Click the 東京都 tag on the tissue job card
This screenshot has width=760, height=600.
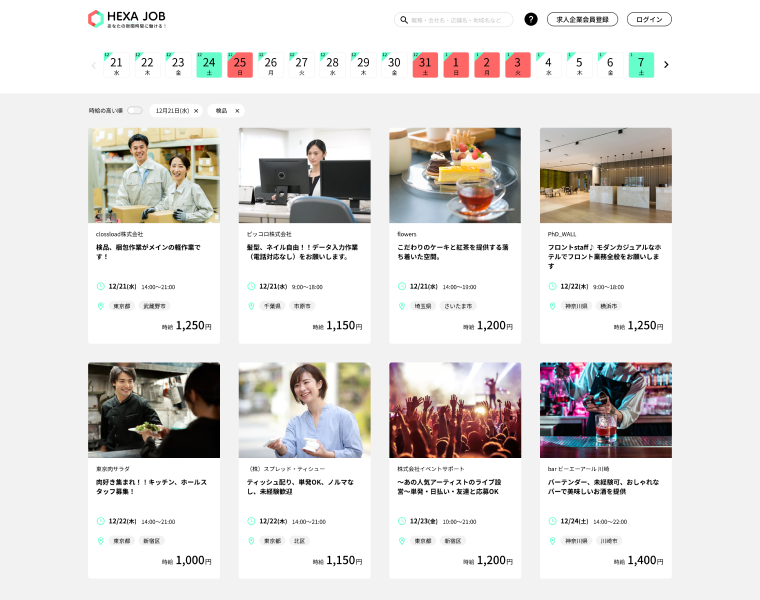(x=272, y=541)
